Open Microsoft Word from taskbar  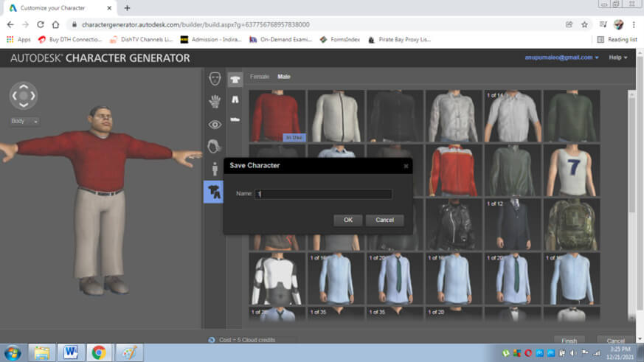(x=70, y=353)
